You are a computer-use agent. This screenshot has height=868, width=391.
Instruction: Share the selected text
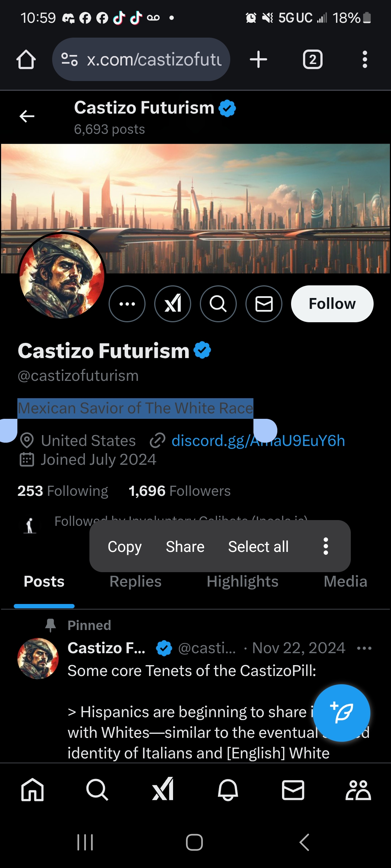click(x=185, y=546)
